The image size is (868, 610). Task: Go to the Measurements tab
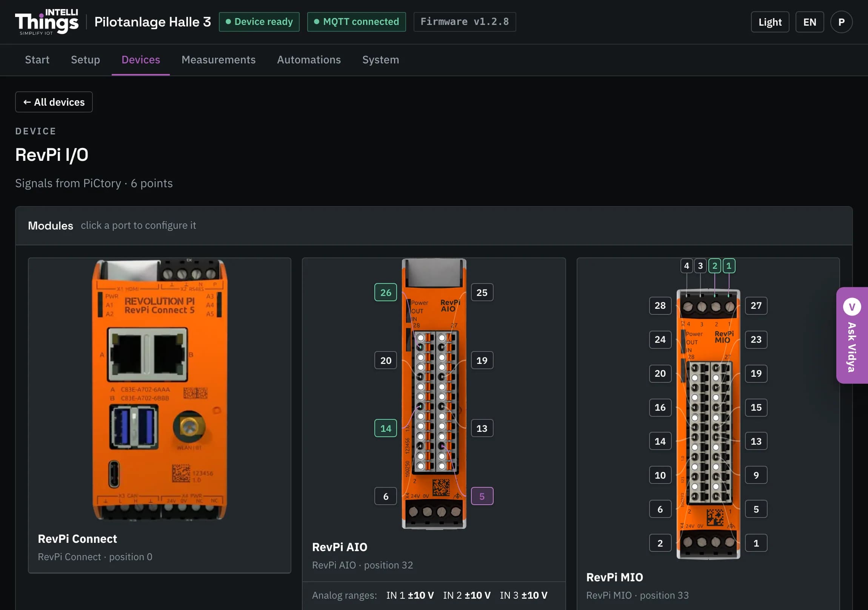pyautogui.click(x=219, y=60)
